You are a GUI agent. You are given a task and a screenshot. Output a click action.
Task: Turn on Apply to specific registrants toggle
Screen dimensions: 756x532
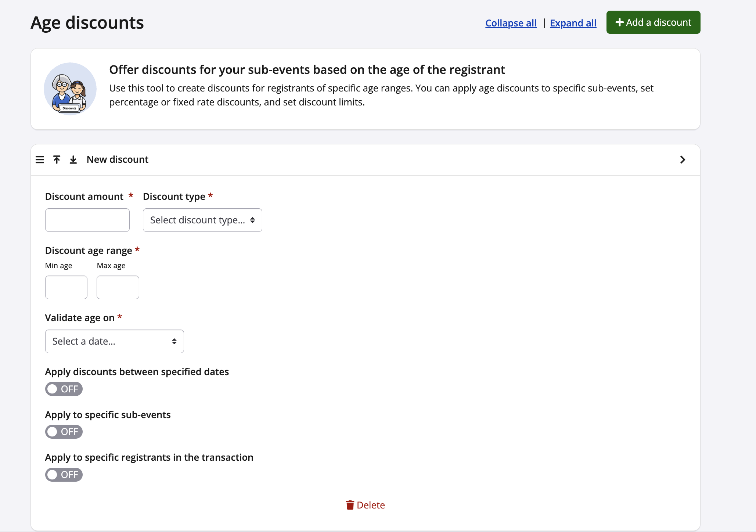64,474
